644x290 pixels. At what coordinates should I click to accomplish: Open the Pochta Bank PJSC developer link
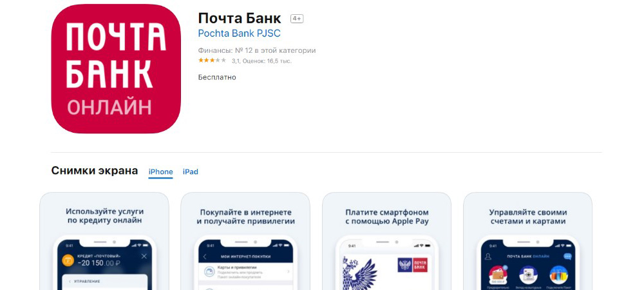[x=239, y=34]
